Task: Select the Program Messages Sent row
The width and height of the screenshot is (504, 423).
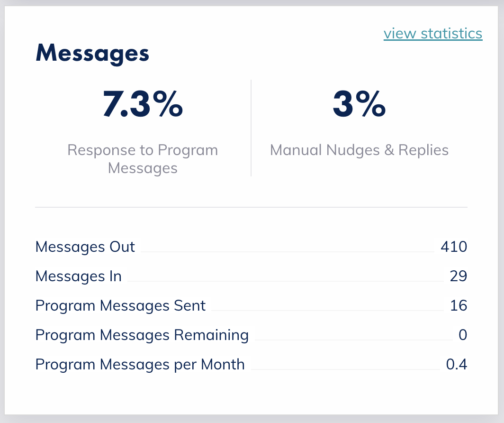Action: pos(120,306)
